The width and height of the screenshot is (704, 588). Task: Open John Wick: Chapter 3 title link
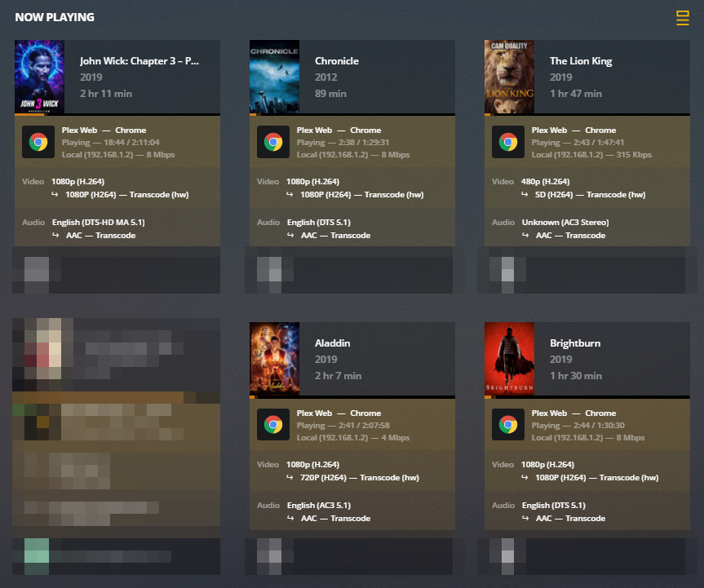[x=139, y=61]
